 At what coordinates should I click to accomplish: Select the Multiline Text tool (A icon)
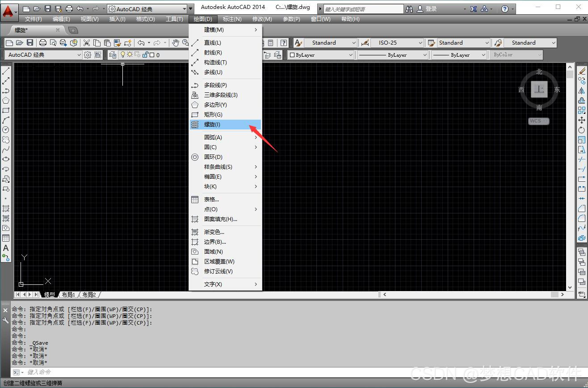click(x=6, y=248)
